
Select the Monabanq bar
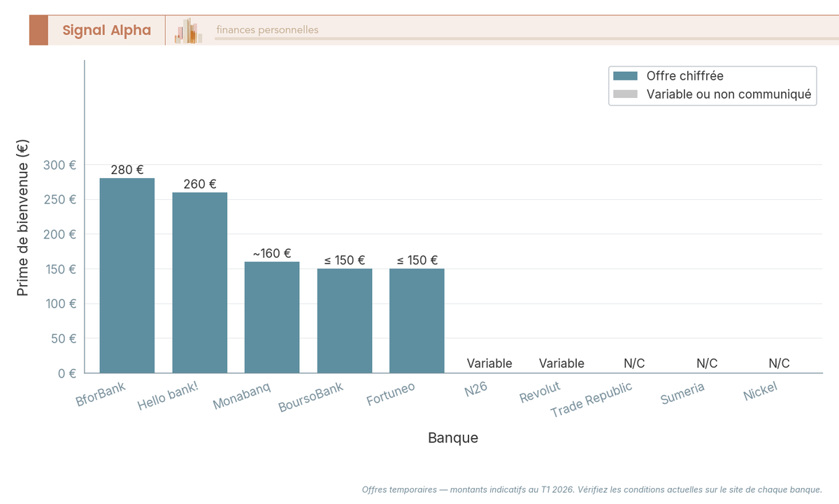(272, 317)
